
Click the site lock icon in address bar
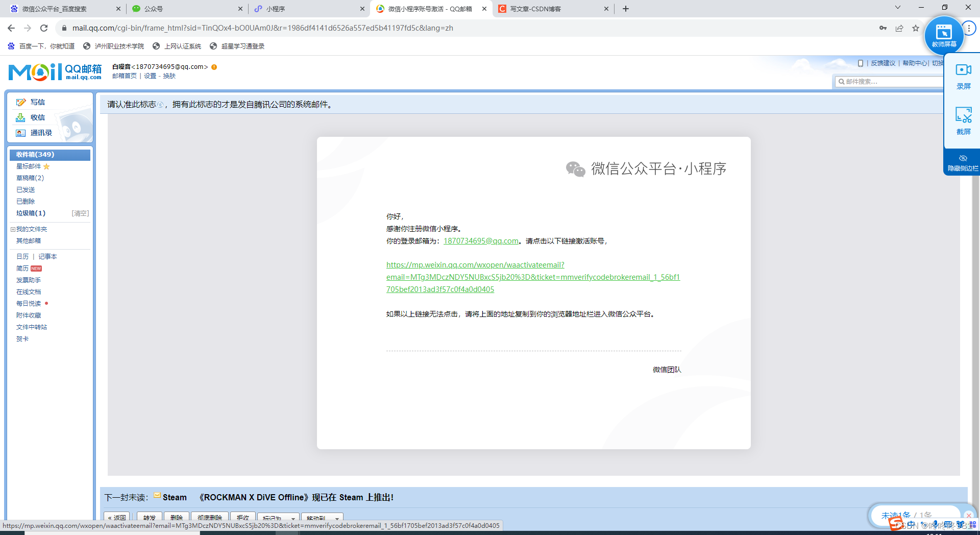click(64, 28)
